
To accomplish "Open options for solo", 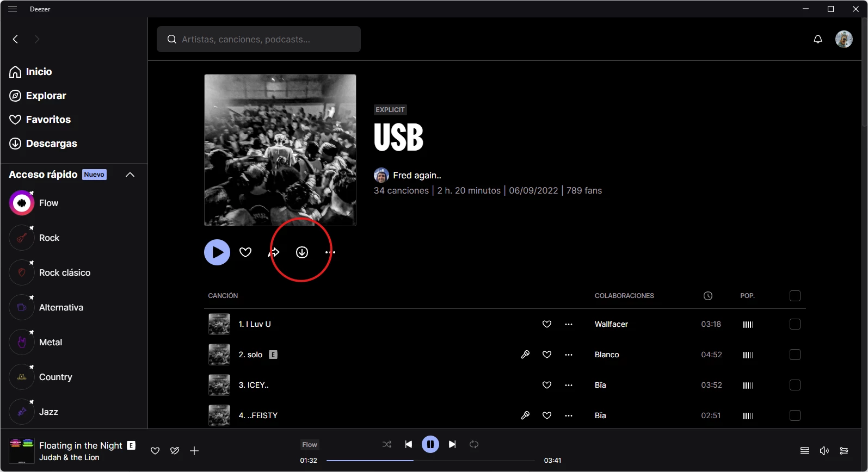I will (x=569, y=355).
